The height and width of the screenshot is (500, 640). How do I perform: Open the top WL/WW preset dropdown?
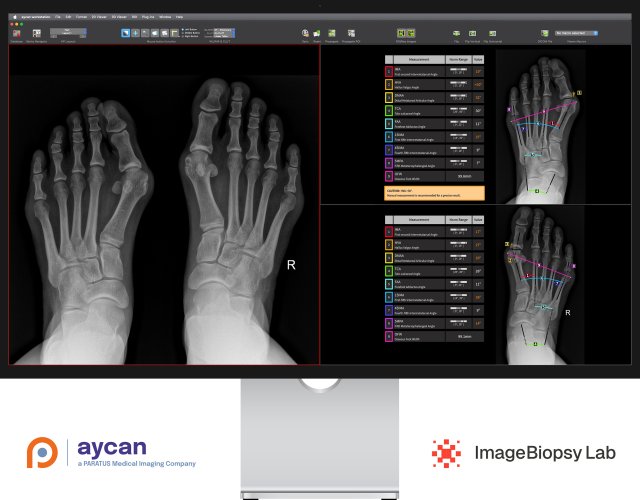tap(224, 30)
